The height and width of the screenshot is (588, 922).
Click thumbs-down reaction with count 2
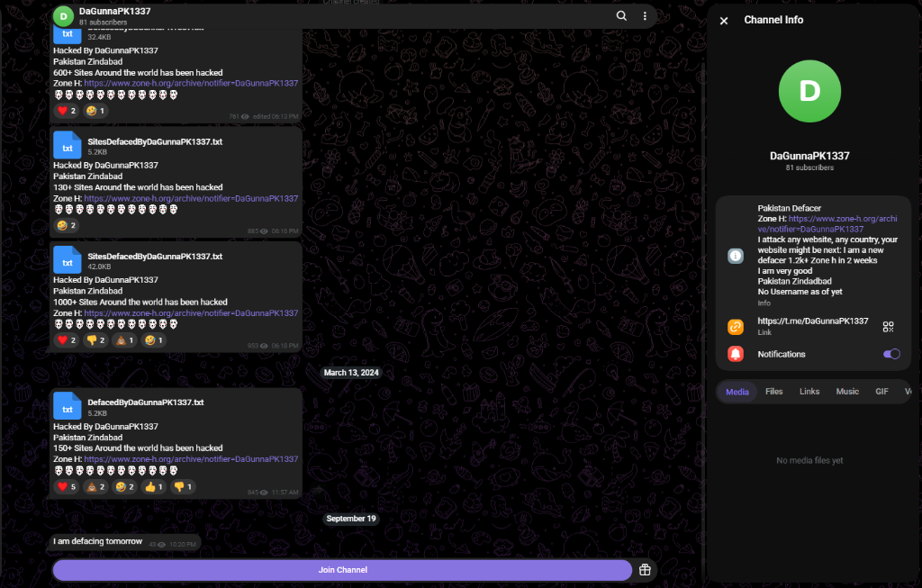click(95, 339)
